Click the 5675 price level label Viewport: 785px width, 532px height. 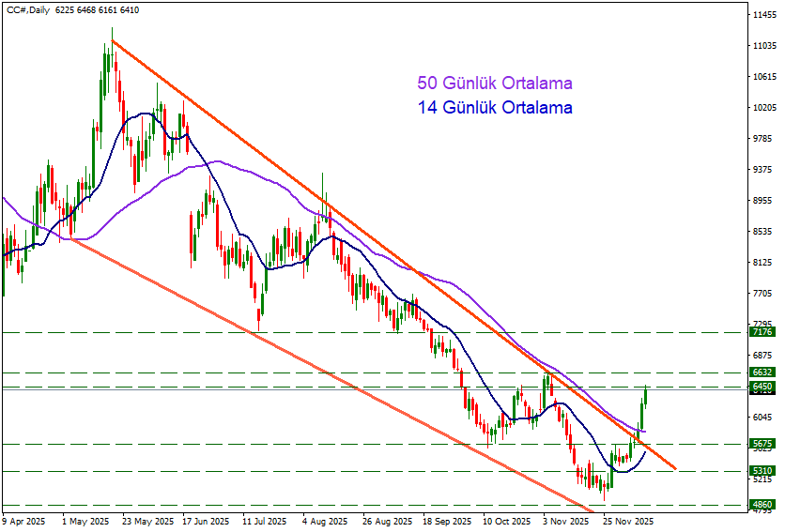(x=762, y=444)
